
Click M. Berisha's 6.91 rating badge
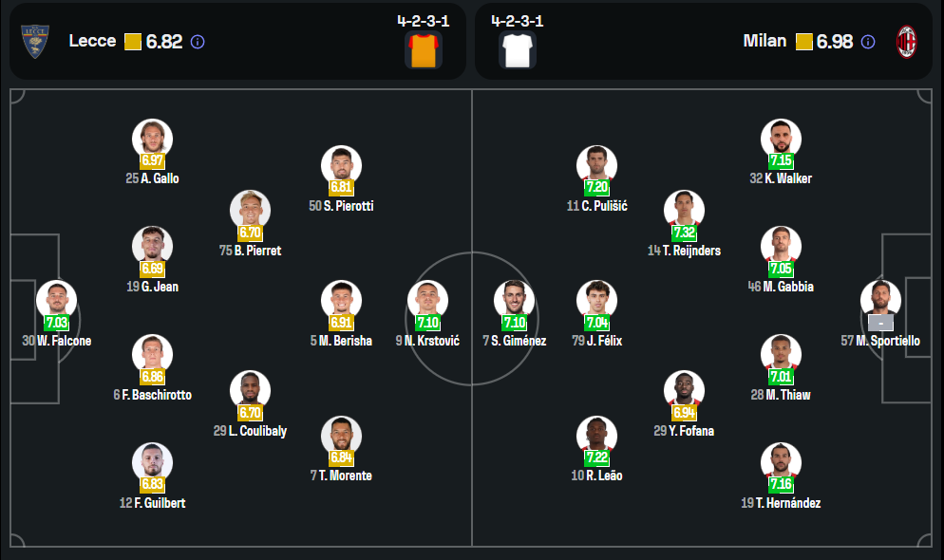(341, 323)
